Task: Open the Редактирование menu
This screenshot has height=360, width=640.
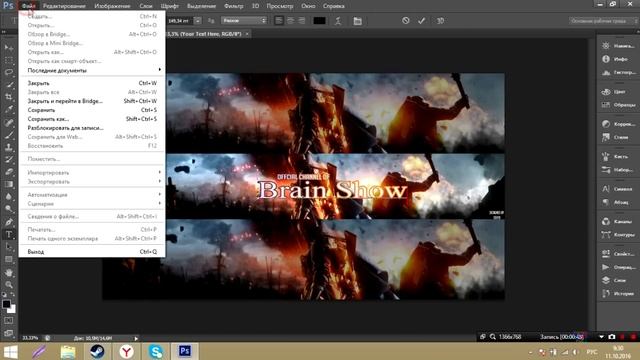Action: [64, 6]
